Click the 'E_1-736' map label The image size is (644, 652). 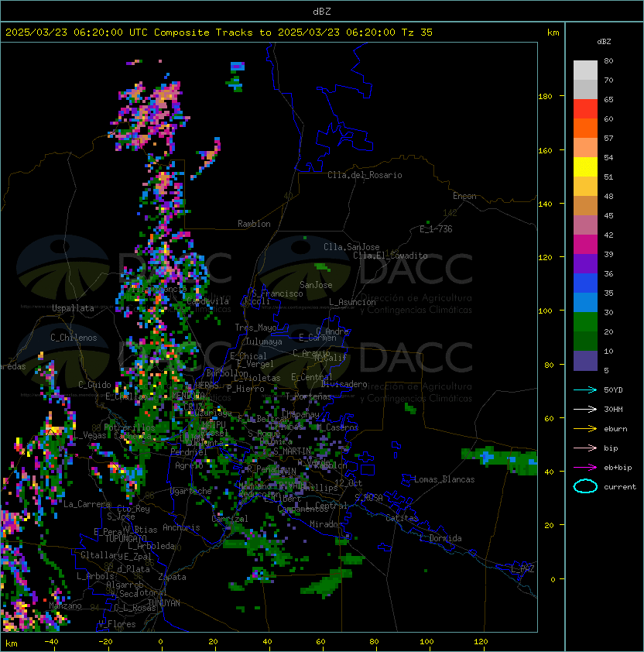coord(436,229)
